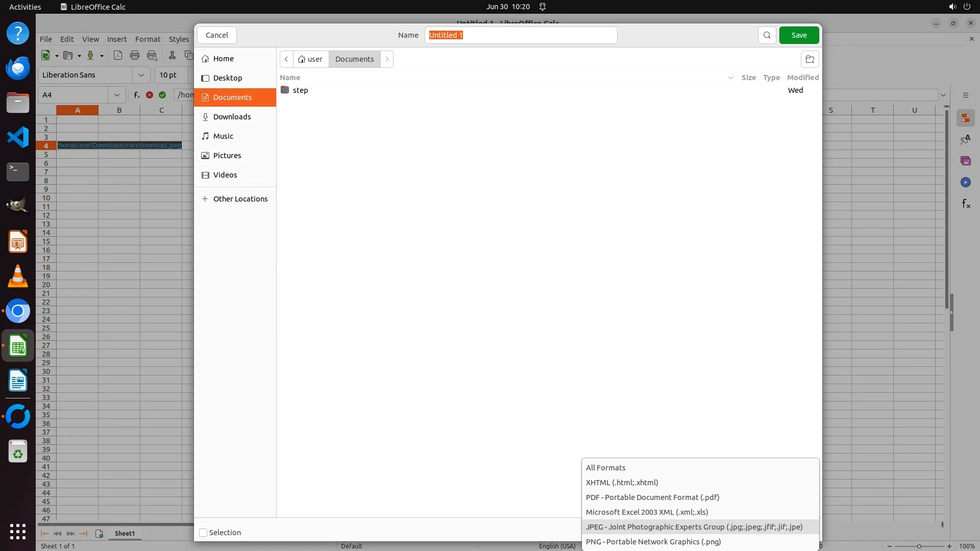Click the Print icon in toolbar

[135, 56]
